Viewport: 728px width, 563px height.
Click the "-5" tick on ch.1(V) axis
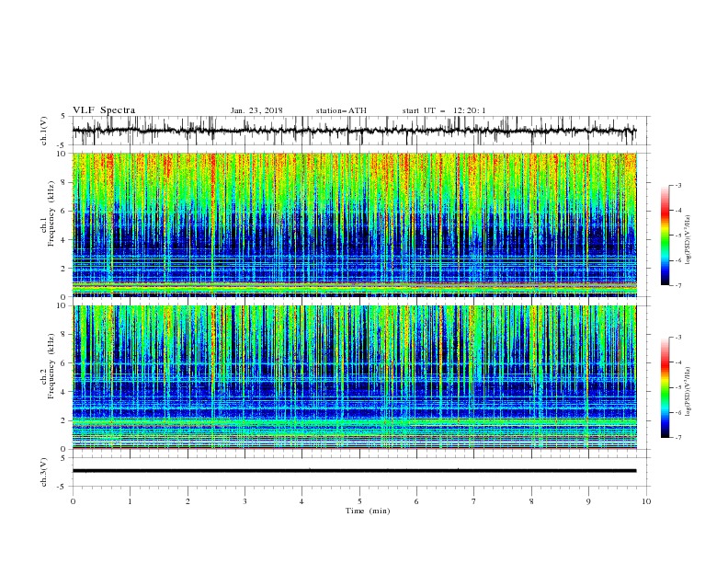62,145
